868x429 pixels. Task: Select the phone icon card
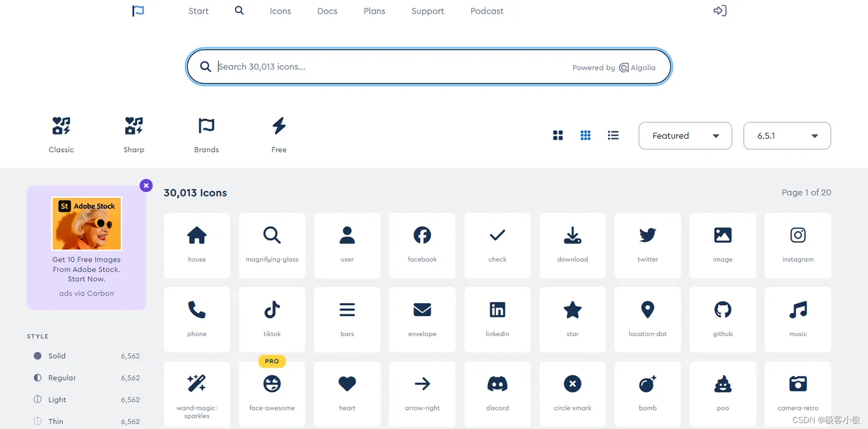pyautogui.click(x=197, y=320)
